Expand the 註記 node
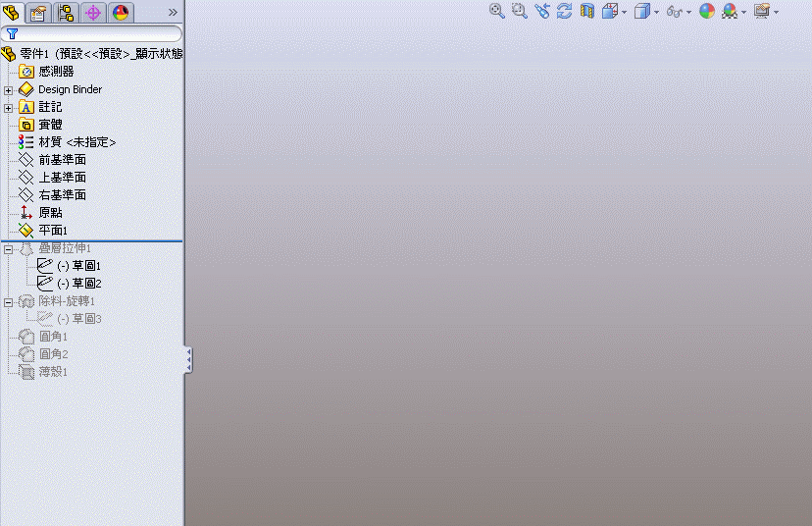 tap(8, 108)
